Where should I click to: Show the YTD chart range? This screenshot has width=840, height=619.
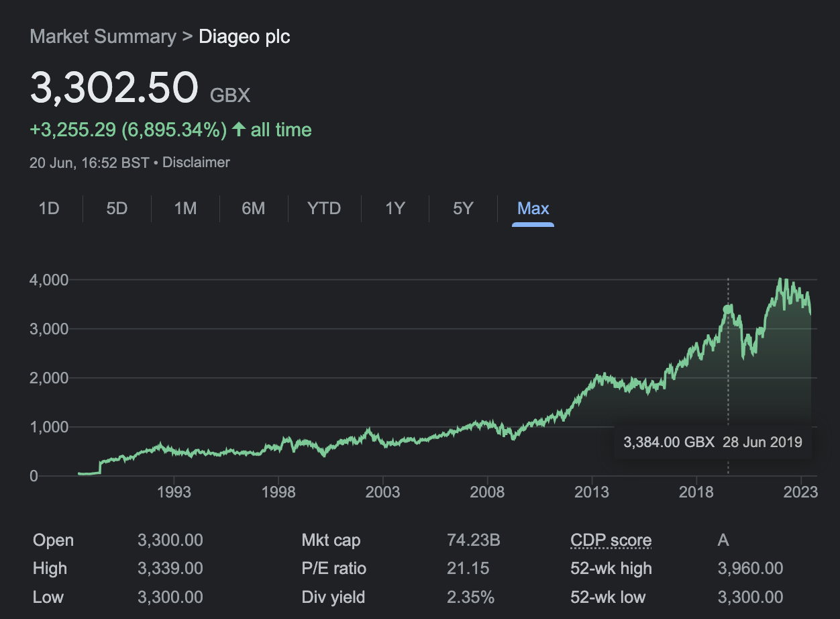point(324,208)
